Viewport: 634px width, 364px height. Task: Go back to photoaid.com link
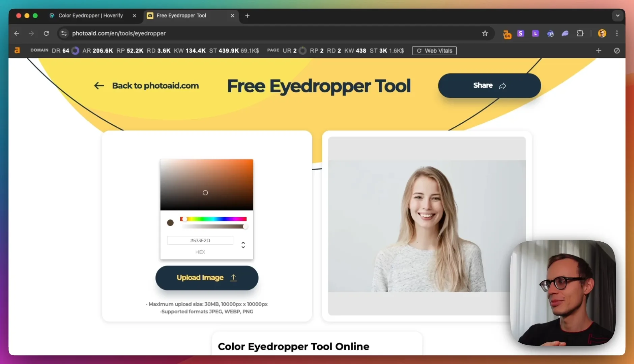[x=146, y=86]
